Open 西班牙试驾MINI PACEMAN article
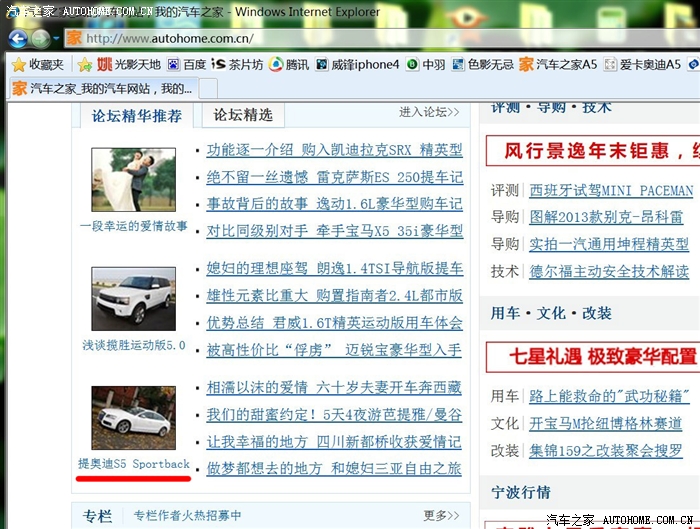700x529 pixels. pos(611,191)
